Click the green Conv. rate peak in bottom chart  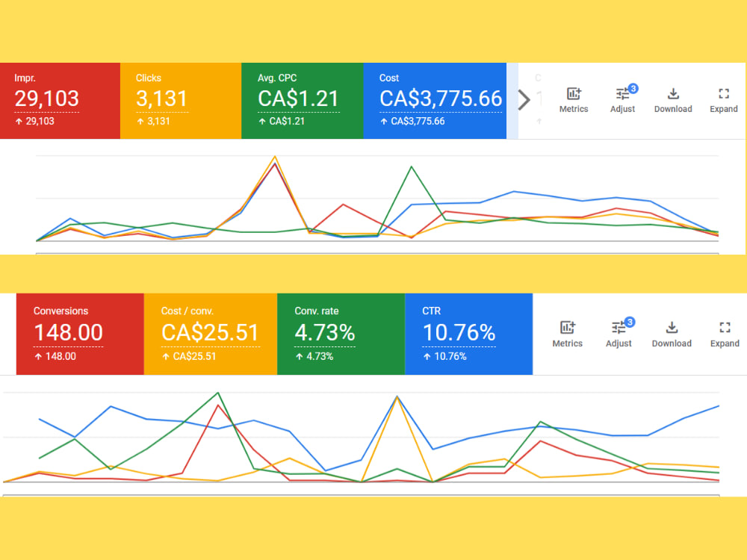pos(218,393)
